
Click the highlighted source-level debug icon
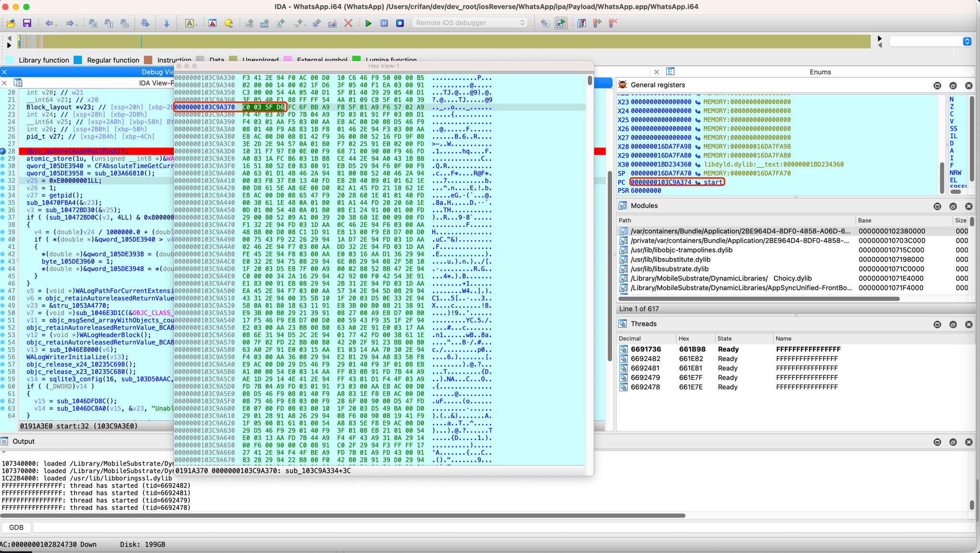[560, 23]
